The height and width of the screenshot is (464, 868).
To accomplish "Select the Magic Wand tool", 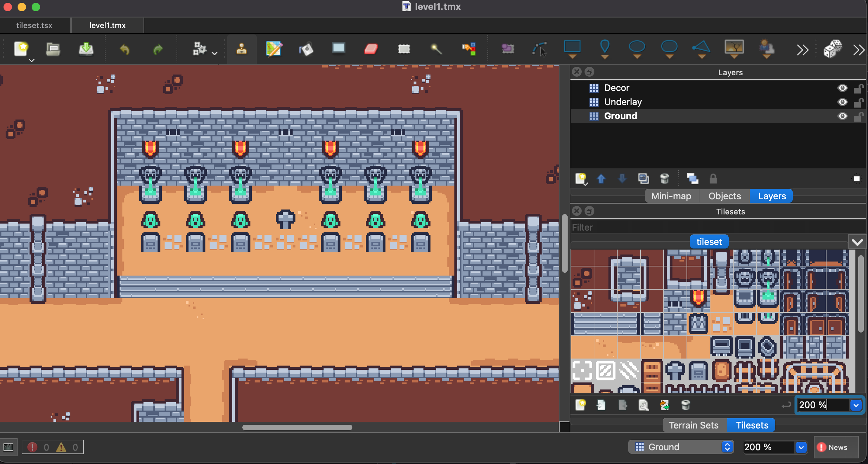I will [436, 49].
